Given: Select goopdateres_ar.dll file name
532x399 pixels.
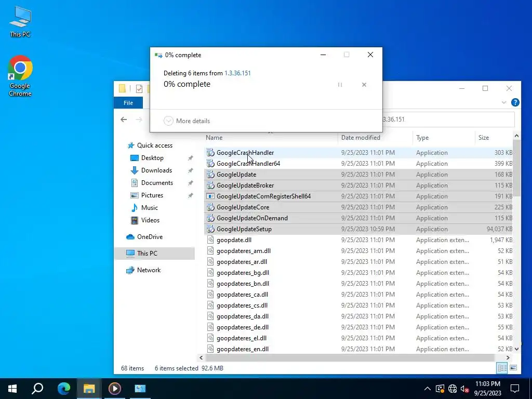Looking at the screenshot, I should tap(242, 262).
